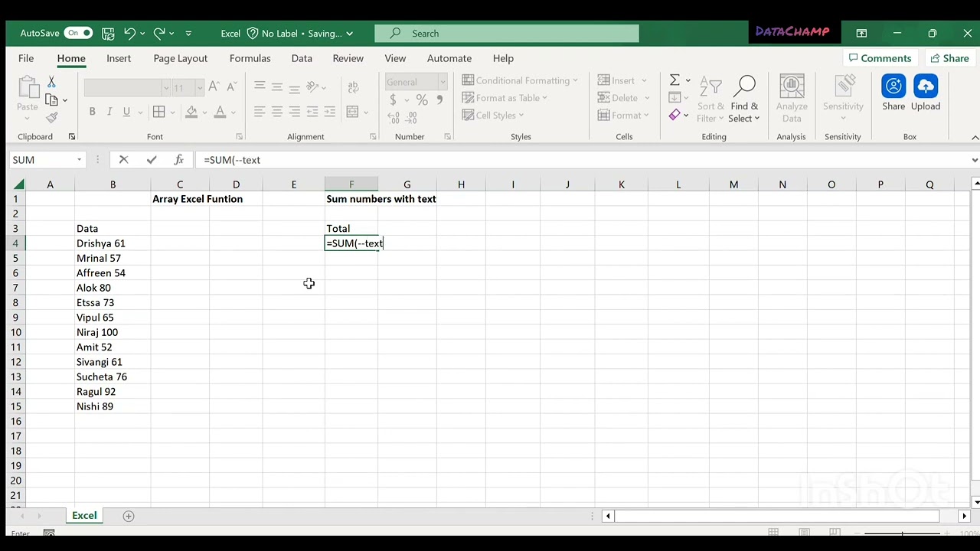Screen dimensions: 980x551
Task: Collapse the ribbon chevron
Action: pyautogui.click(x=975, y=137)
